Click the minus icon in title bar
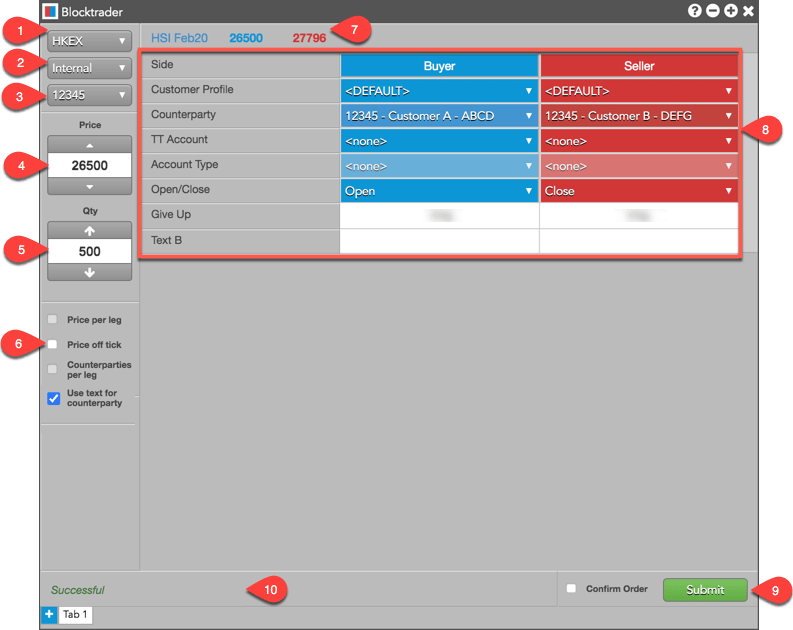The image size is (793, 630). pyautogui.click(x=713, y=11)
